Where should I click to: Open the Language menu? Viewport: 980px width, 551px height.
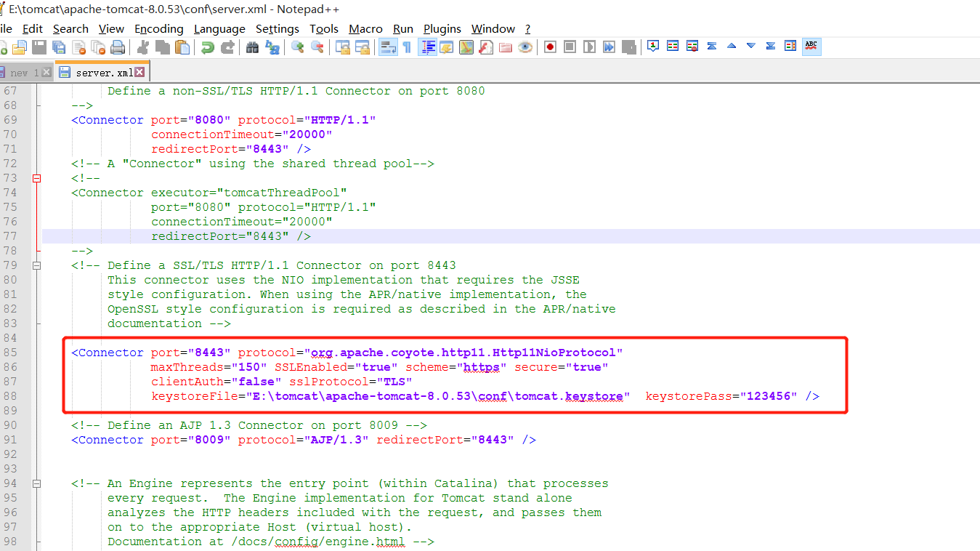219,29
